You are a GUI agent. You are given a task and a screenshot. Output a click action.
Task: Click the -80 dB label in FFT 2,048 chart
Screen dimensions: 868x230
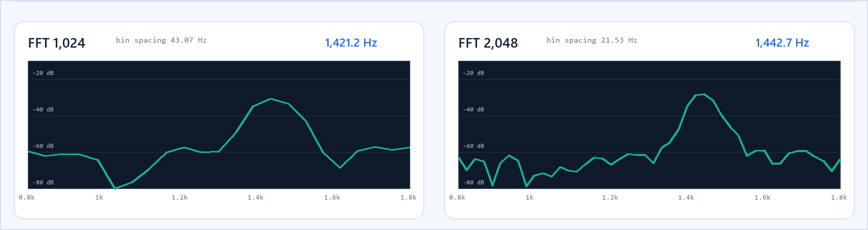click(474, 182)
